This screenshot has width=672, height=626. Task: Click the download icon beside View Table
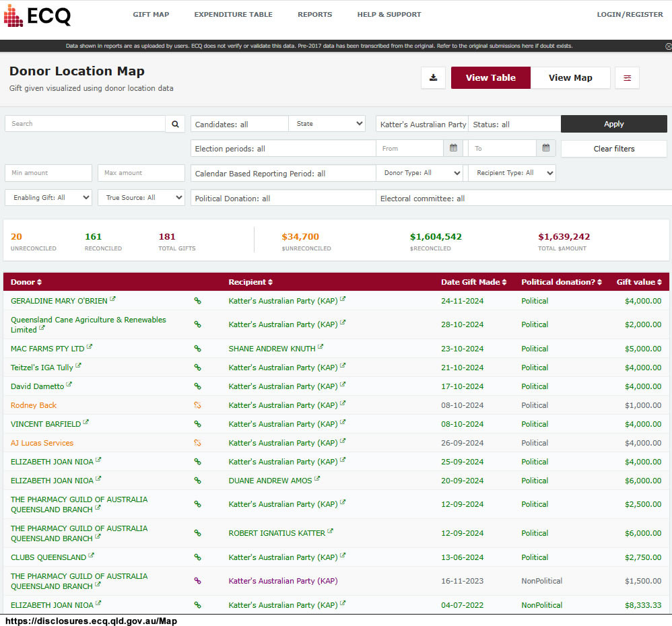[x=433, y=77]
